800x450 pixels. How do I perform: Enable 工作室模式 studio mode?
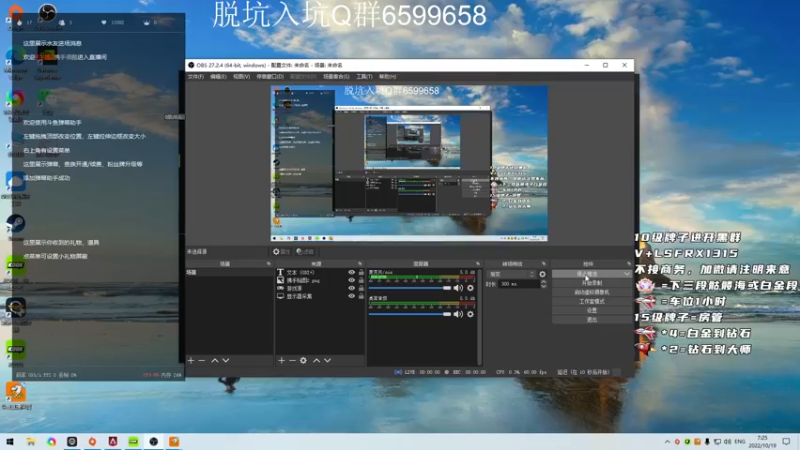tap(592, 302)
